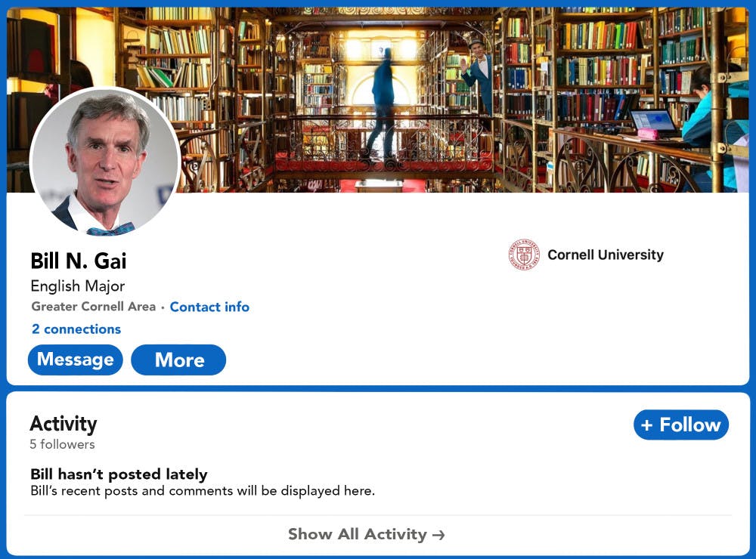This screenshot has height=559, width=756.
Task: View Bill's 2 connections
Action: point(75,329)
